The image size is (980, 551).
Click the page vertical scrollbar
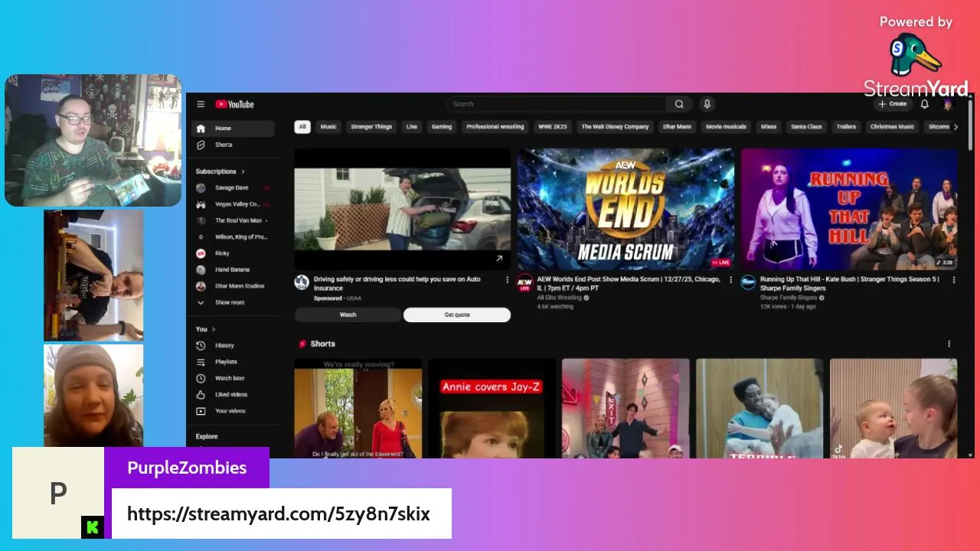pyautogui.click(x=970, y=126)
